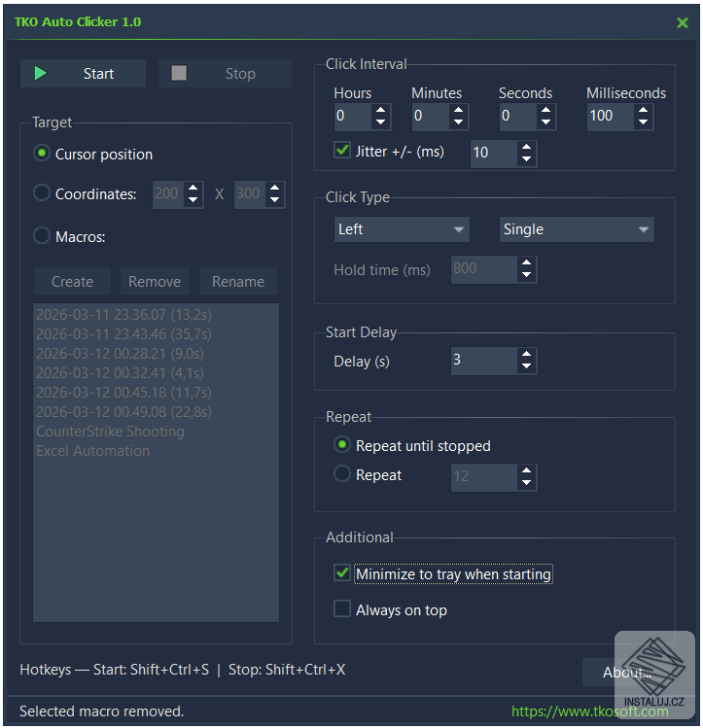Viewport: 703px width, 728px height.
Task: Increase Minutes with the up arrow
Action: tap(458, 111)
